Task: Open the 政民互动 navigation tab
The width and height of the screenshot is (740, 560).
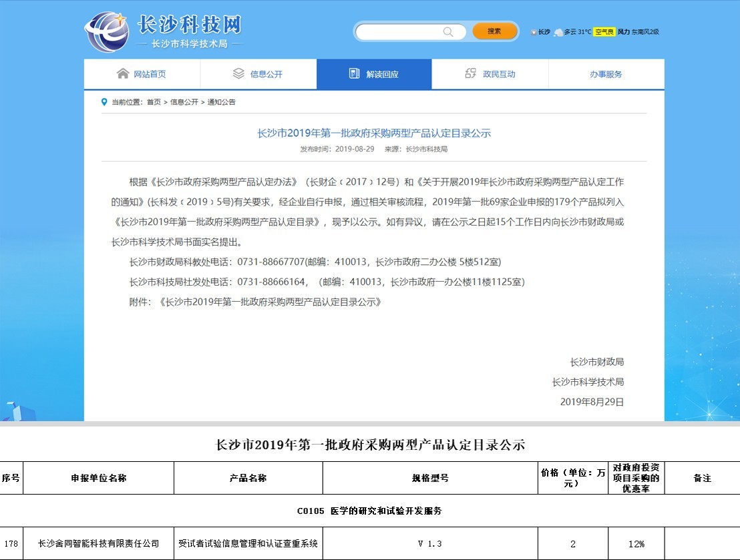Action: (499, 74)
